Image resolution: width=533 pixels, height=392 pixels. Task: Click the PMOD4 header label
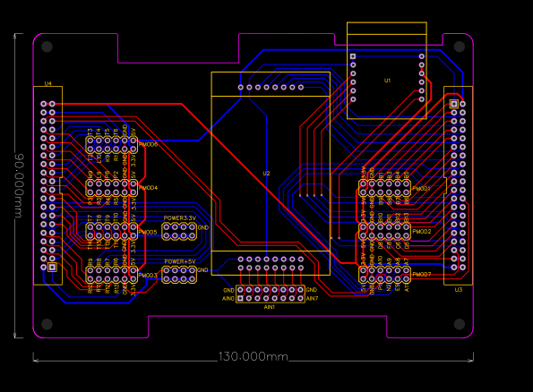coord(148,188)
